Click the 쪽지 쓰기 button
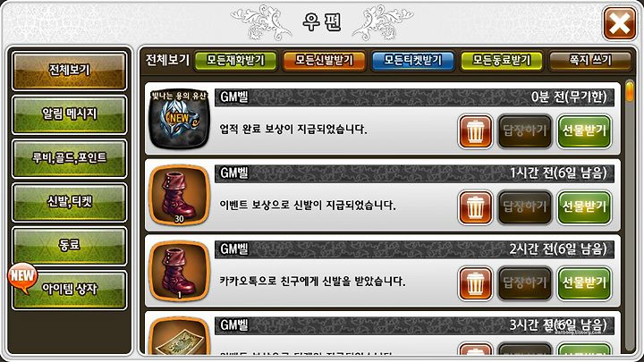 [590, 61]
